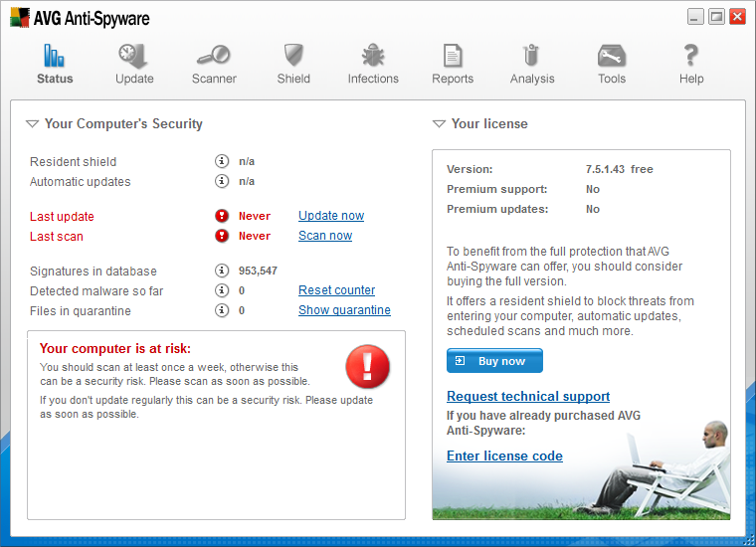Collapse the Your Computer's Security section

tap(32, 124)
